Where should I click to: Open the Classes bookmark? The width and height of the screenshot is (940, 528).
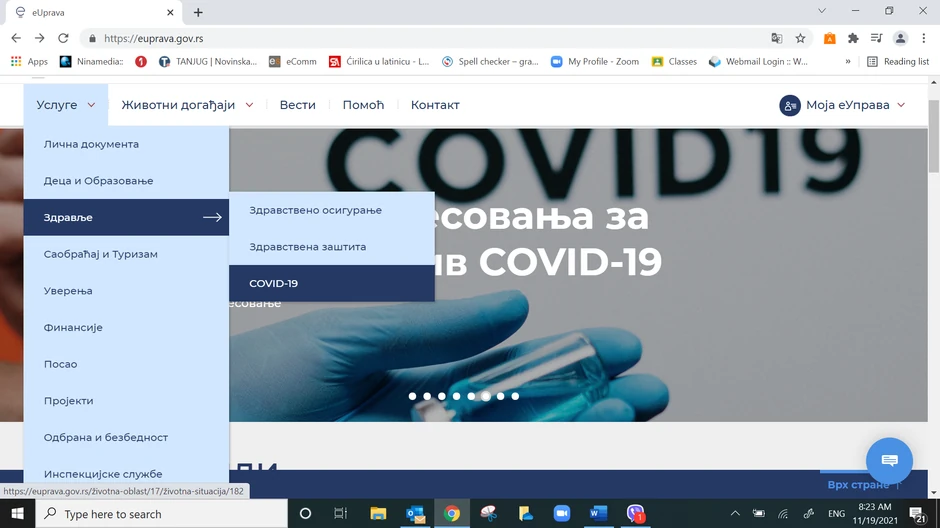(674, 62)
